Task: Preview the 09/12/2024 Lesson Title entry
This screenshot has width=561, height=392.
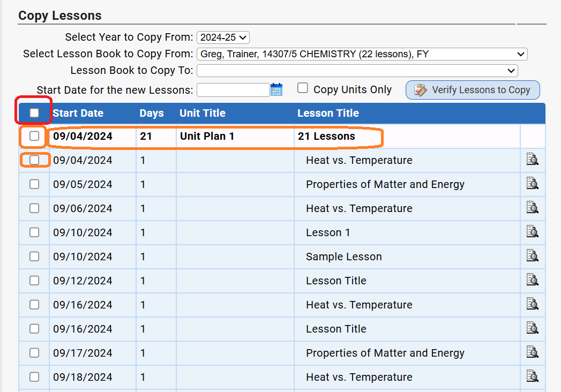Action: pos(533,280)
